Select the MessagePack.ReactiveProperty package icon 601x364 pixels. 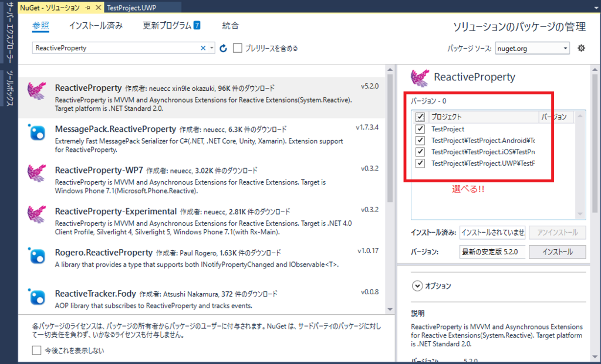point(37,132)
